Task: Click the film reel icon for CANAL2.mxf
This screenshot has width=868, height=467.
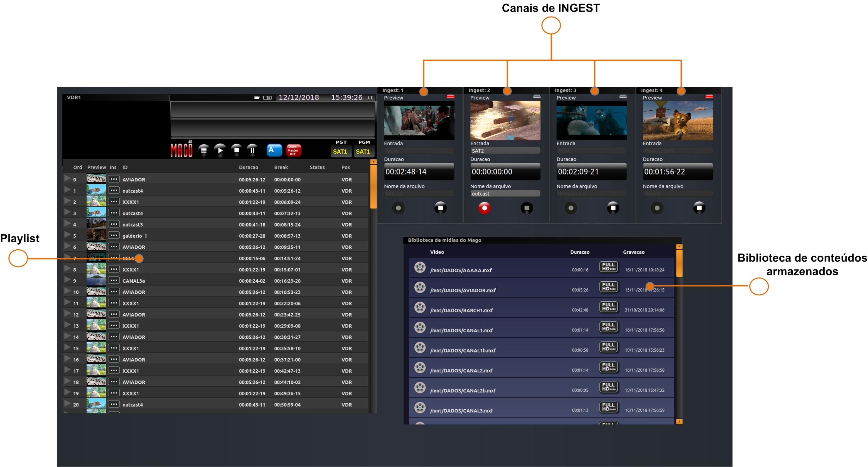Action: [420, 367]
